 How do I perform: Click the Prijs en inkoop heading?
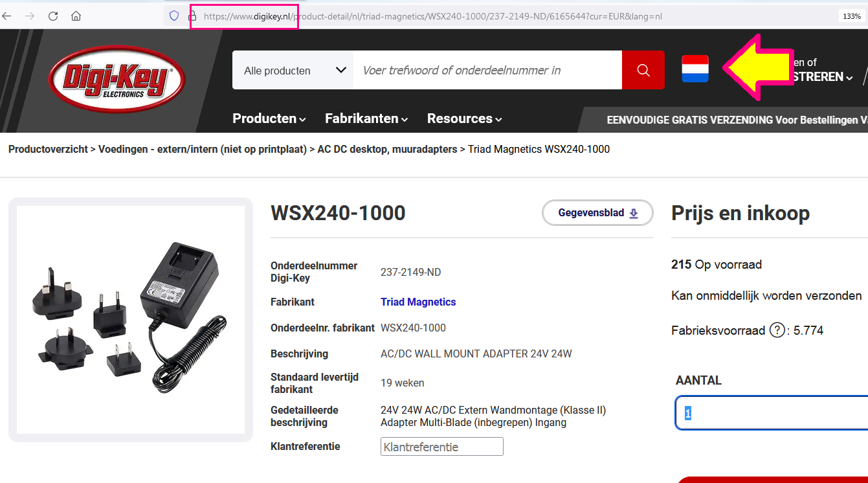coord(740,213)
